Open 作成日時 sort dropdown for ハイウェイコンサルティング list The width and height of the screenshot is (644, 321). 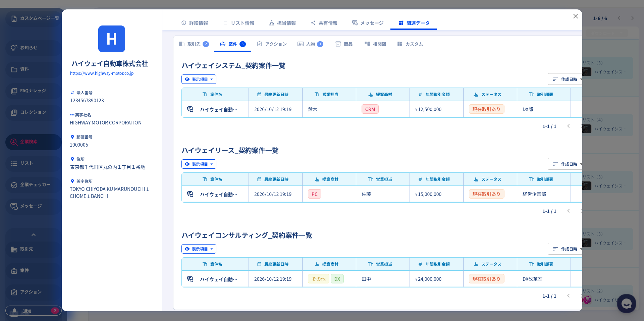click(x=566, y=249)
